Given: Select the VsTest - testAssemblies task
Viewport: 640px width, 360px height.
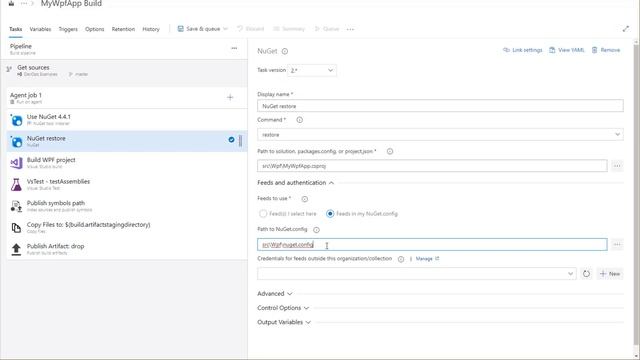Looking at the screenshot, I should coord(127,184).
